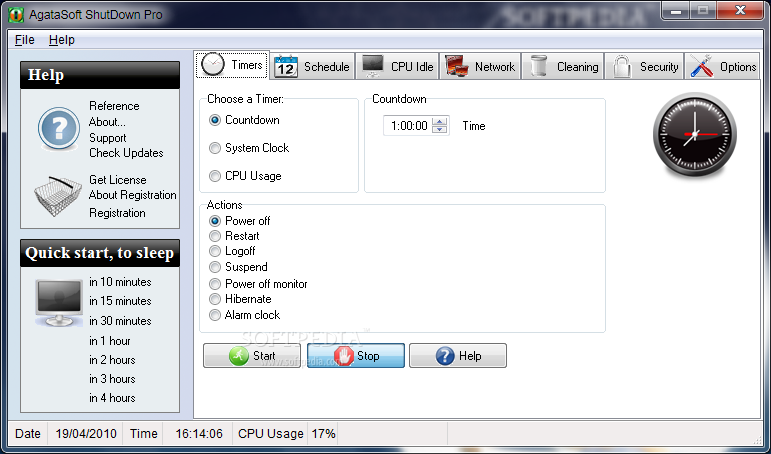The image size is (771, 454).
Task: Click the AgataSoft app icon in title bar
Action: point(16,14)
